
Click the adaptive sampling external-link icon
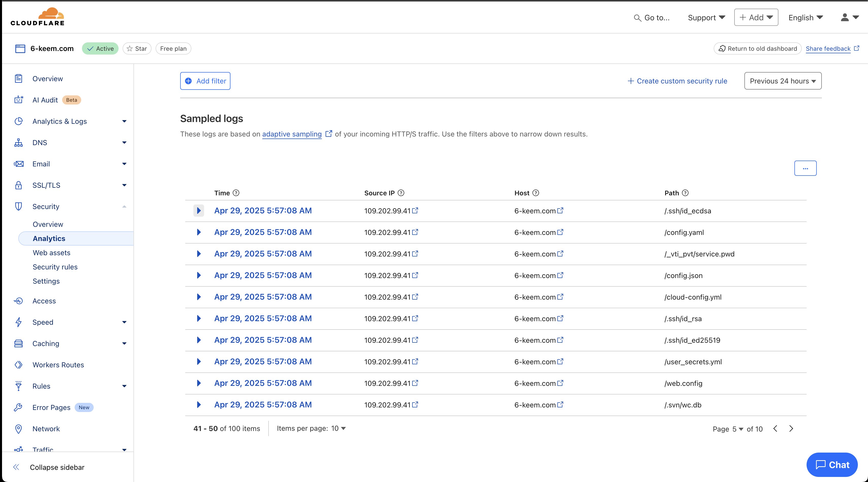click(328, 134)
